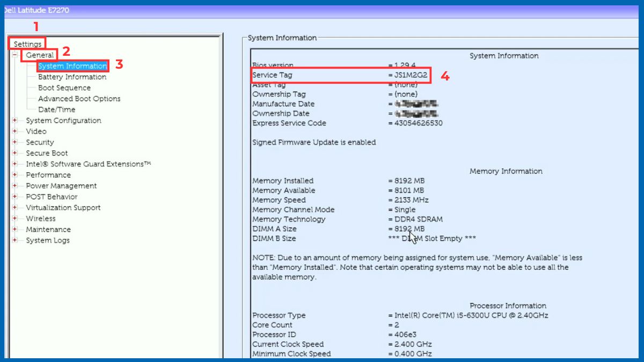Viewport: 644px width, 362px height.
Task: Expand the System Logs node
Action: (x=15, y=240)
